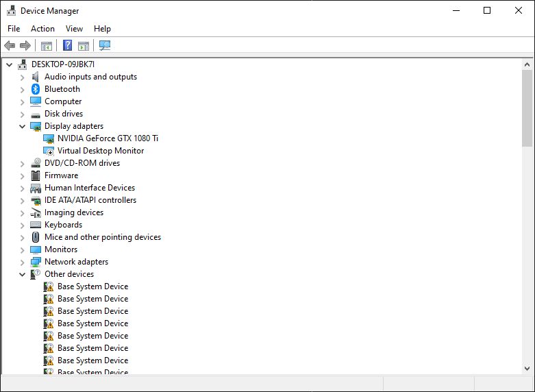This screenshot has height=392, width=535.
Task: Select the DVD/CD-ROM drives label
Action: (x=82, y=163)
